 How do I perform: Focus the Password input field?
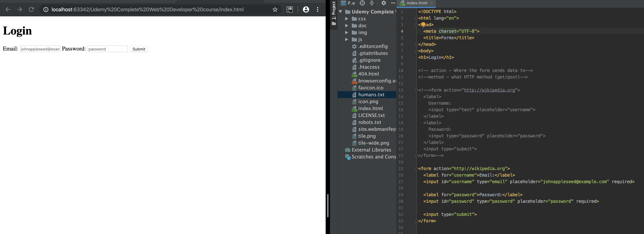click(108, 49)
